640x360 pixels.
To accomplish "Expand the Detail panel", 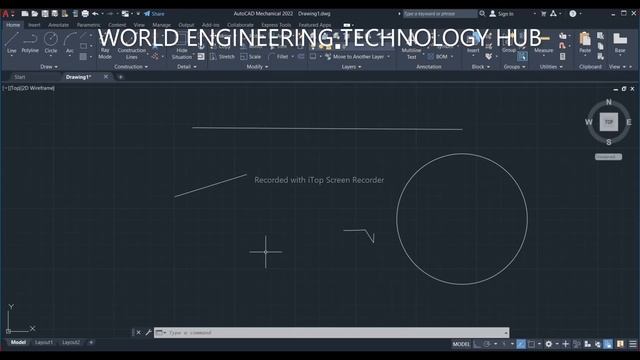I will pos(187,67).
